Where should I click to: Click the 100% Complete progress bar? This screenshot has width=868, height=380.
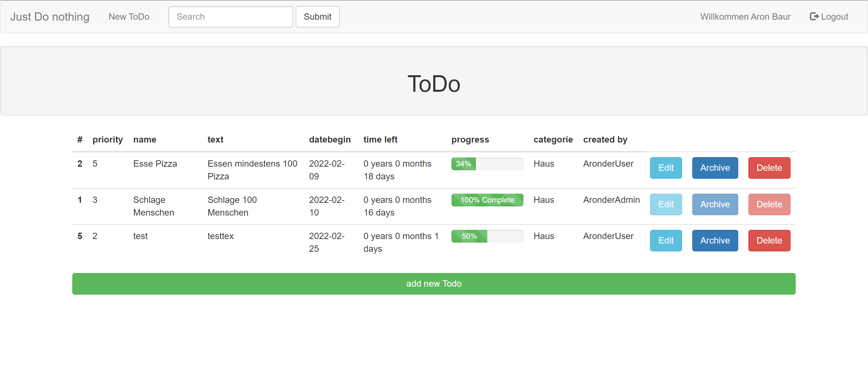[x=487, y=200]
